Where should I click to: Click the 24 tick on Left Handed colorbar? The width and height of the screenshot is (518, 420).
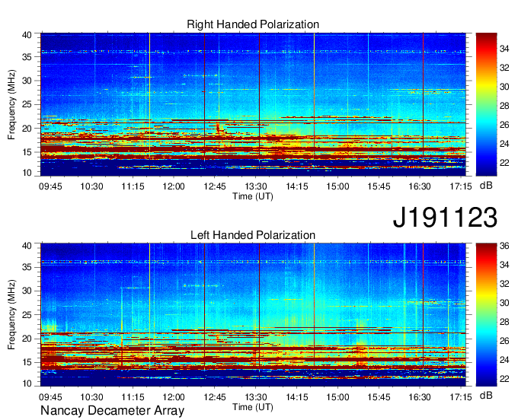504,360
